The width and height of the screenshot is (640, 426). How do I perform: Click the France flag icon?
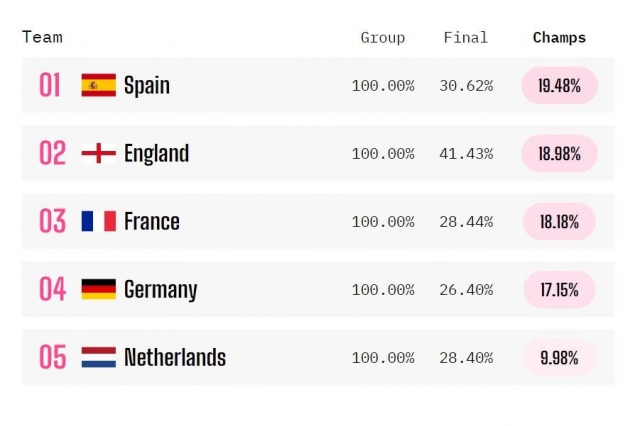98,221
